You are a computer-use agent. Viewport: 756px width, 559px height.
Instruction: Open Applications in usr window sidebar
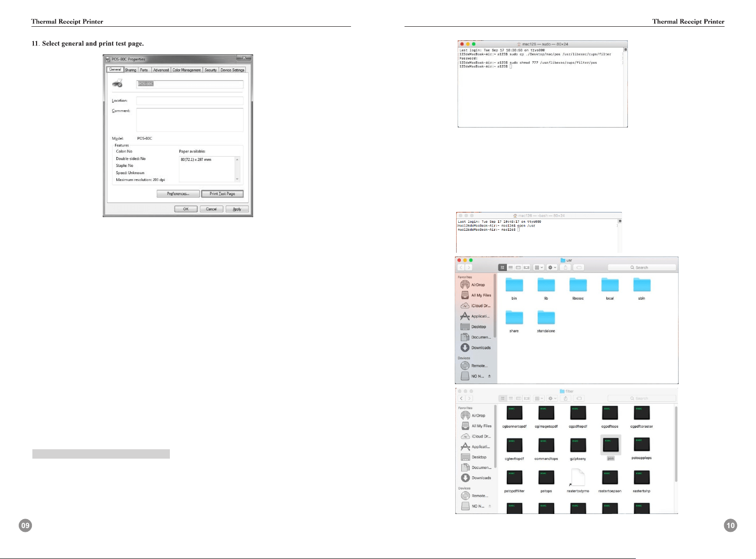tap(475, 316)
